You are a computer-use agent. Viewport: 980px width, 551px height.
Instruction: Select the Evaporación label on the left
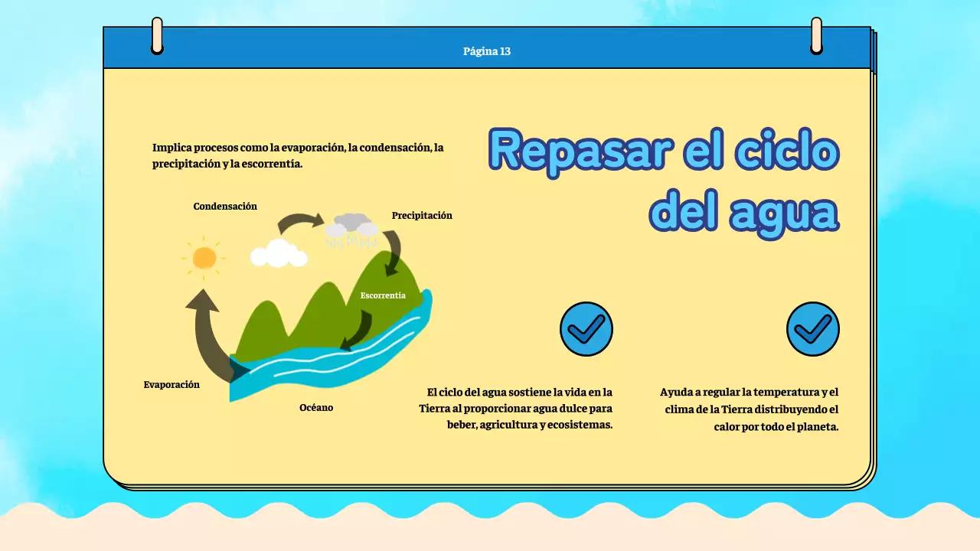[x=171, y=384]
